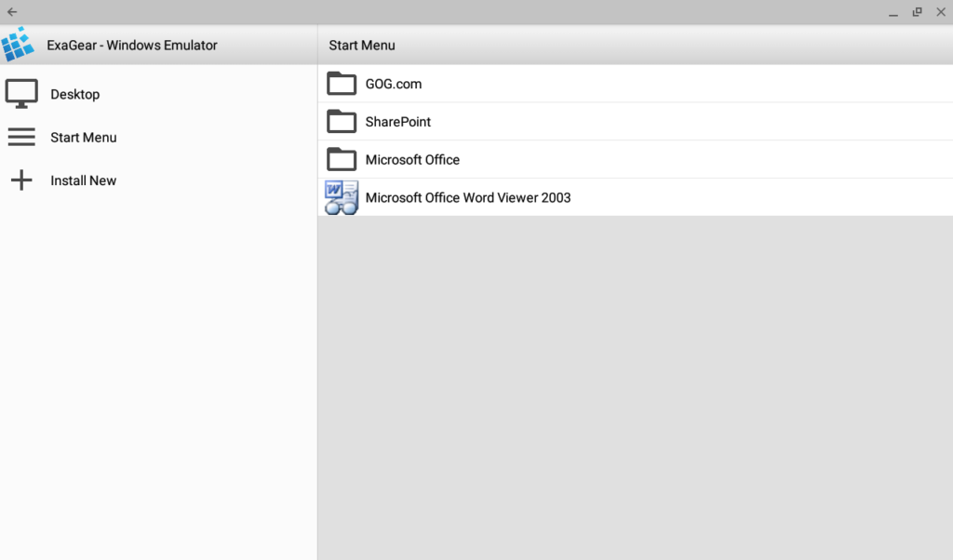Image resolution: width=953 pixels, height=560 pixels.
Task: Select the GOG.com entry in Start Menu
Action: tap(394, 84)
